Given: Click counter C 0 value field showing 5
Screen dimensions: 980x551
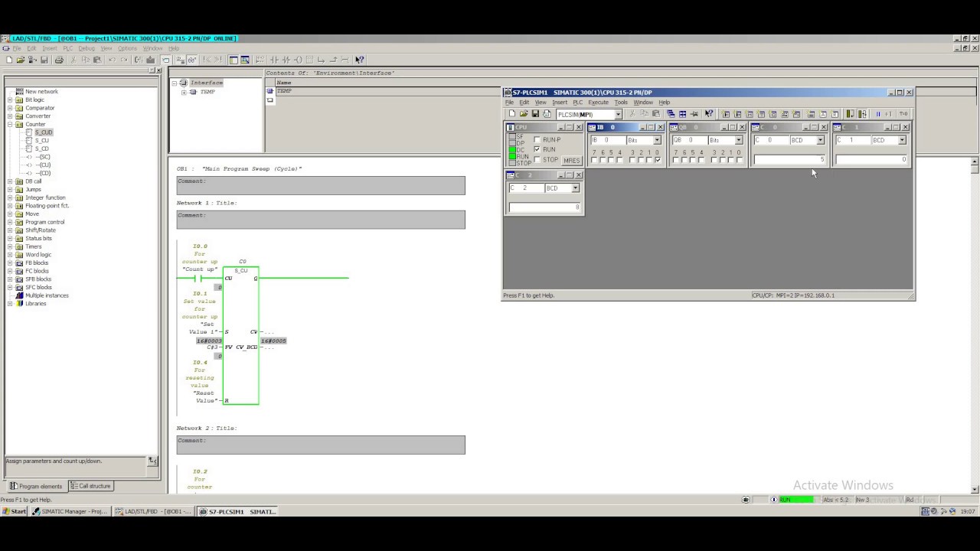Looking at the screenshot, I should point(789,159).
